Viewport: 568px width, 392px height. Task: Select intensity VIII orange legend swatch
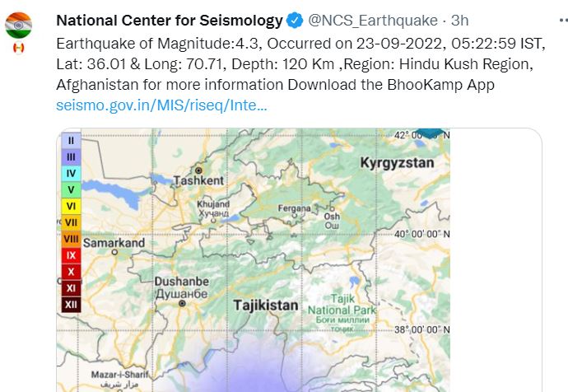click(x=71, y=239)
